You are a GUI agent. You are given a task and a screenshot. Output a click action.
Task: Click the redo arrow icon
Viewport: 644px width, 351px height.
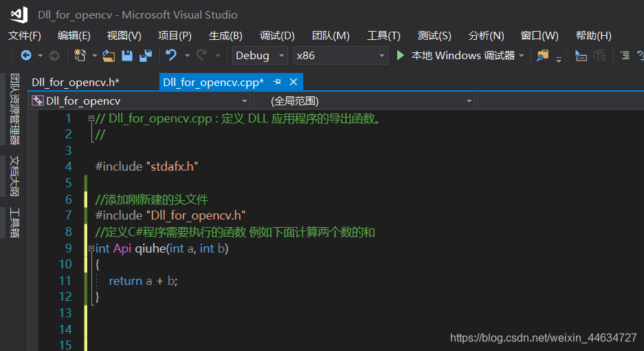pos(201,55)
